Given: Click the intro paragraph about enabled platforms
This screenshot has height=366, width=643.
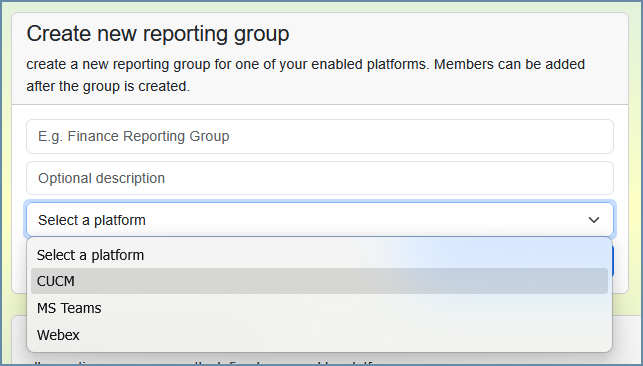Looking at the screenshot, I should click(x=306, y=75).
